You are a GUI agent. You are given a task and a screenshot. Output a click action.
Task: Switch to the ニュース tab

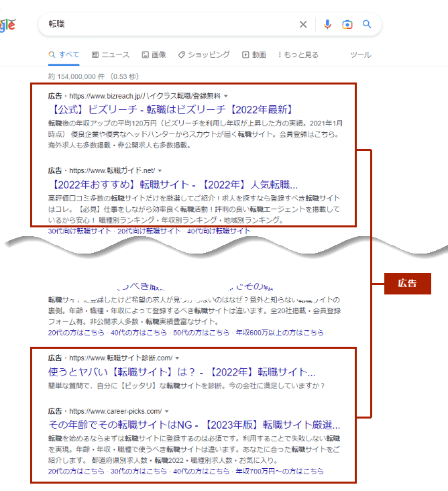111,55
